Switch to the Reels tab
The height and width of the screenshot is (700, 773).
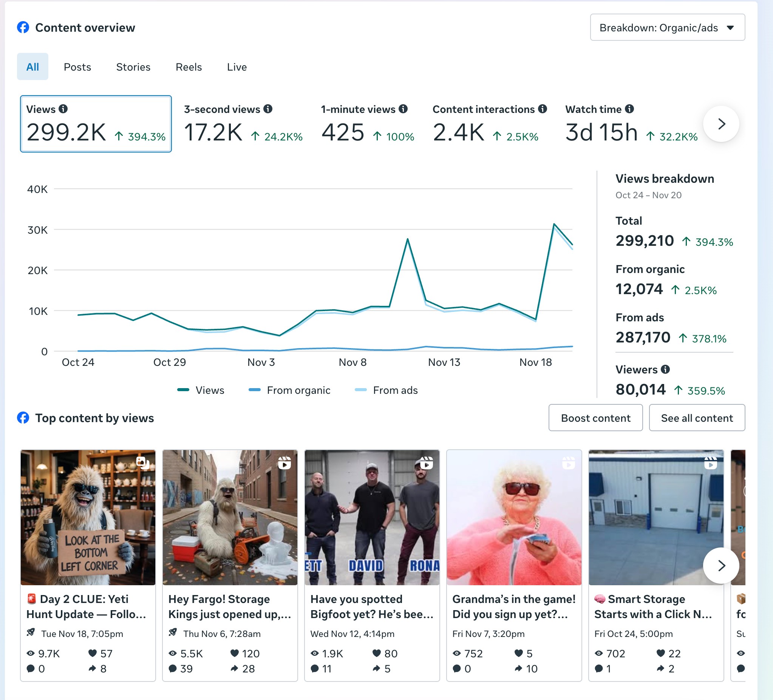coord(189,67)
